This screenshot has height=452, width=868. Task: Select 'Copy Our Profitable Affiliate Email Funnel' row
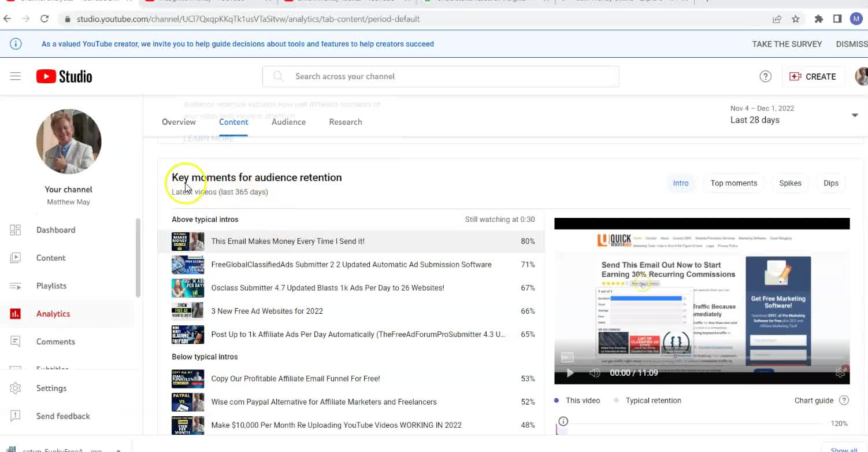351,379
